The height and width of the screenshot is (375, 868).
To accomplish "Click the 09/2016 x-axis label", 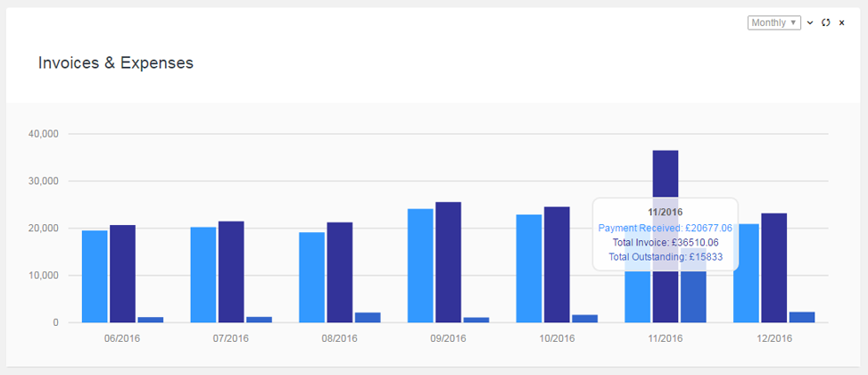I will coord(448,338).
